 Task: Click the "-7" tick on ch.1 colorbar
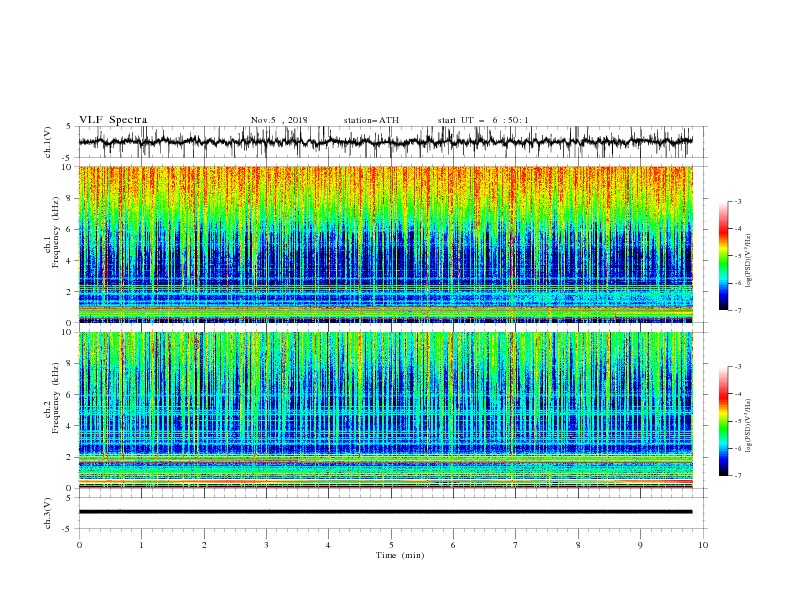point(737,310)
